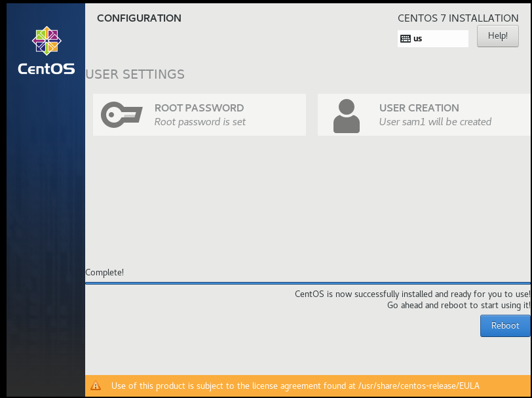Open USER CREATION settings

point(419,108)
